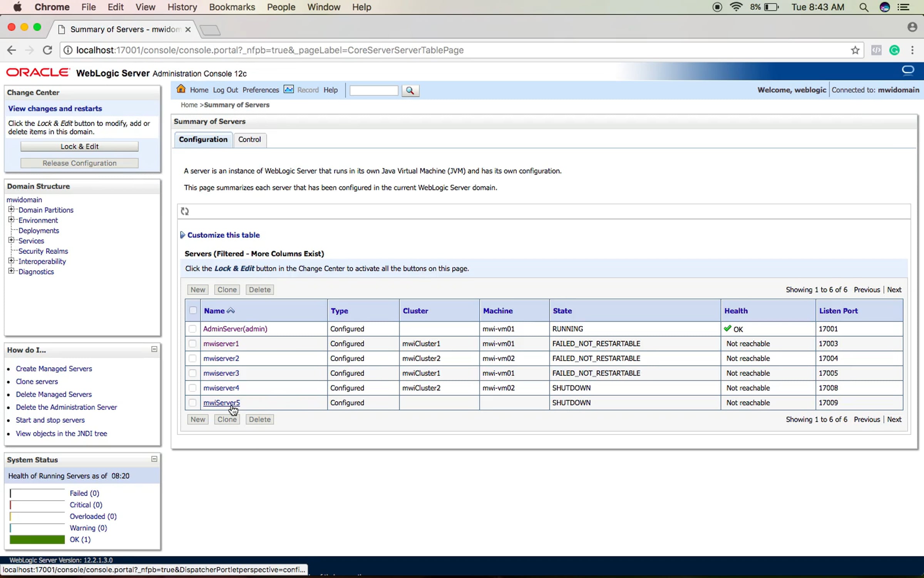Viewport: 924px width, 578px height.
Task: Open the Create Managed Servers help link
Action: [54, 369]
